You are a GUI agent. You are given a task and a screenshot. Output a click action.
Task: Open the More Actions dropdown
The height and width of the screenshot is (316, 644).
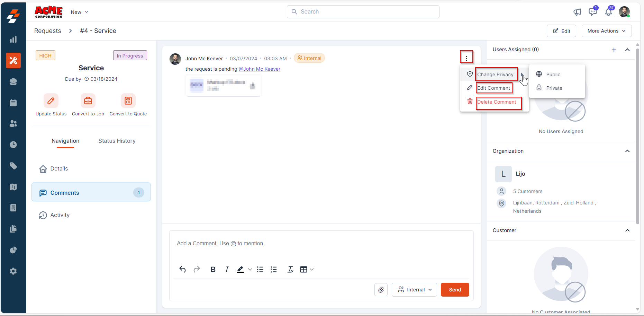607,31
